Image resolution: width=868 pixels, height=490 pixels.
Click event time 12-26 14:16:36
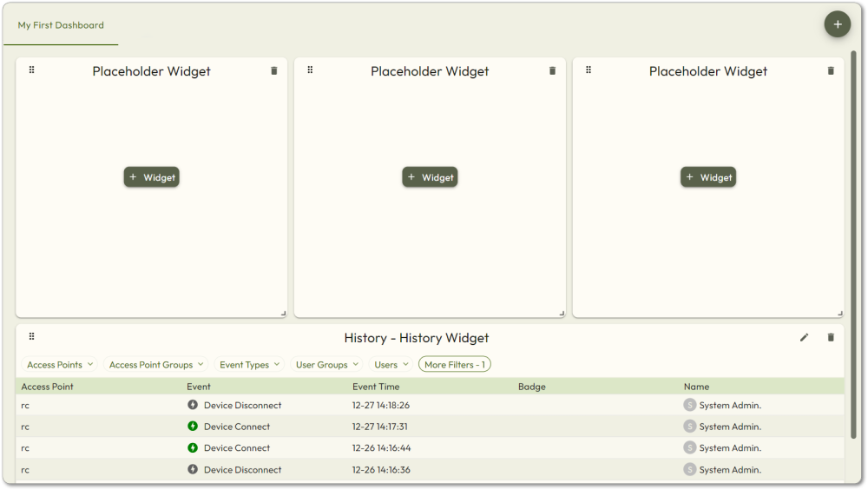coord(381,470)
